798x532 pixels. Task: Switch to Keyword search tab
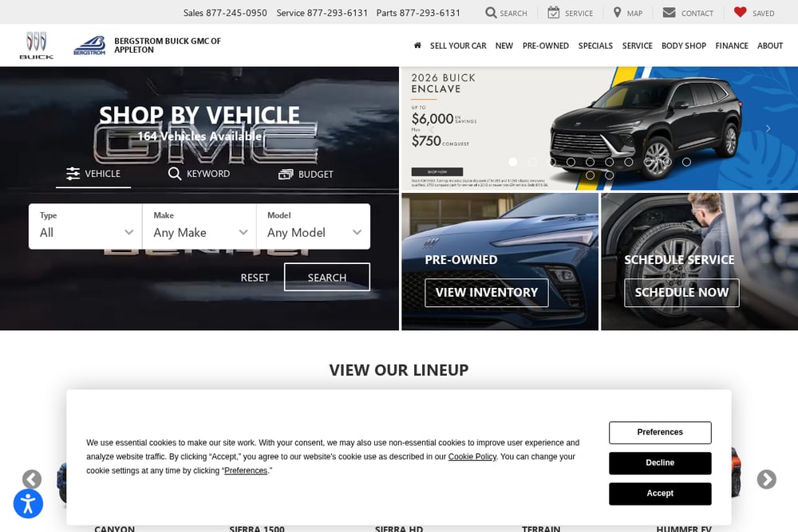click(x=199, y=174)
